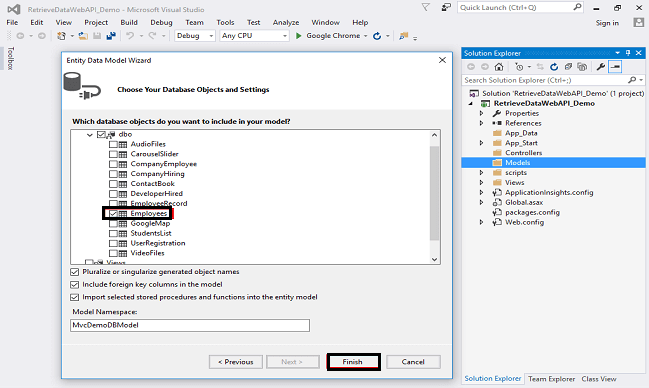Open the Build menu
The width and height of the screenshot is (649, 388).
129,22
